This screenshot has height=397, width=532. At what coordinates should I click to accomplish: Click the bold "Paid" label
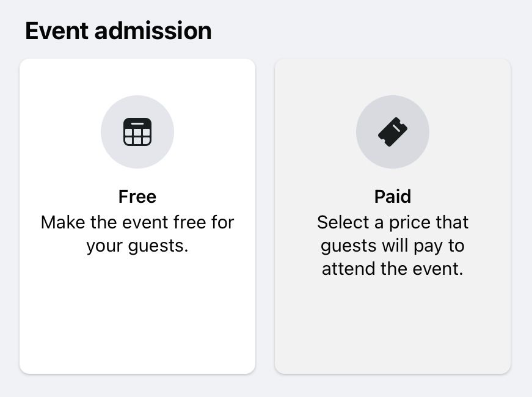[393, 197]
